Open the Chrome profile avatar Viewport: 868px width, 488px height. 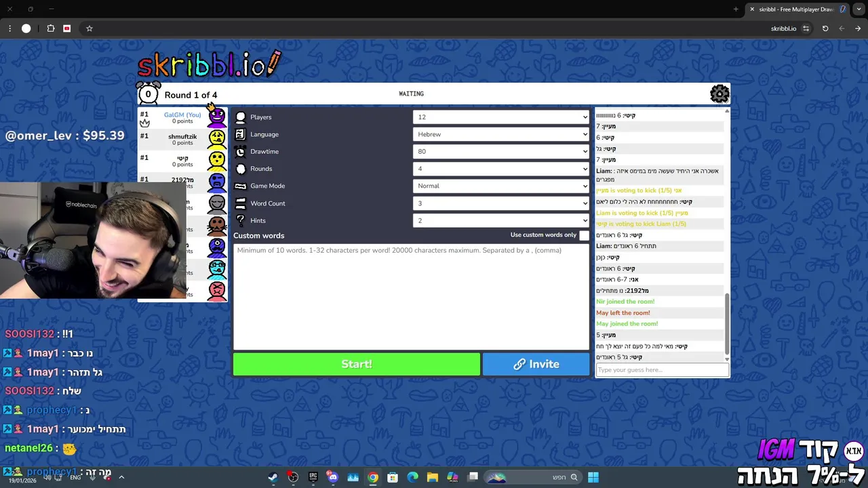pos(26,28)
